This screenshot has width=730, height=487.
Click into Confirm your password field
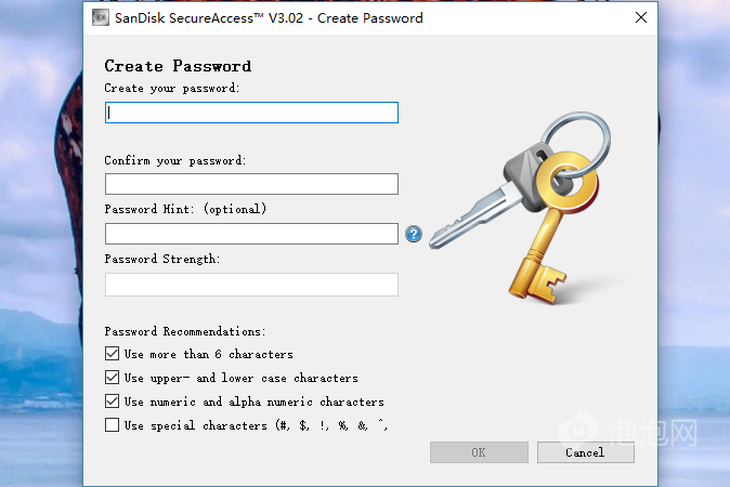251,184
